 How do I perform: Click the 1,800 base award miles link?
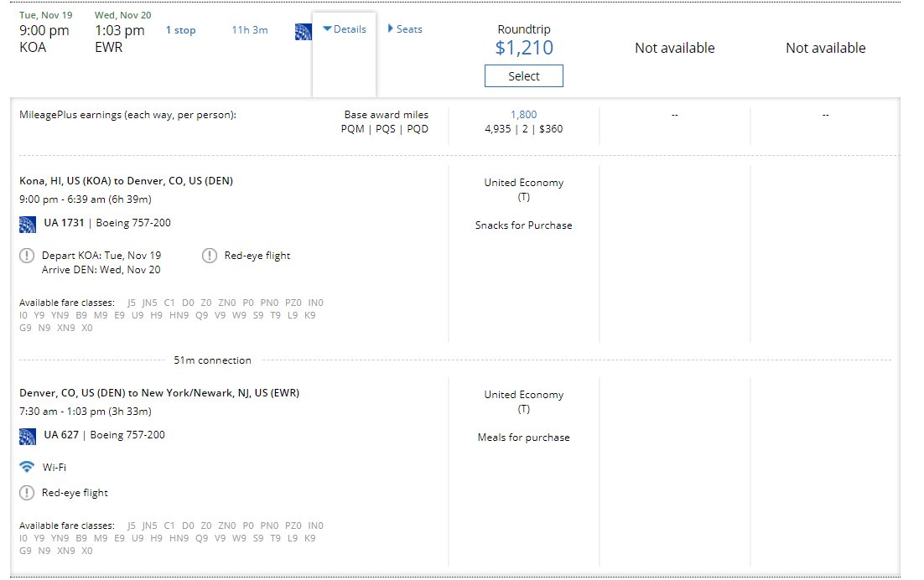(x=523, y=114)
